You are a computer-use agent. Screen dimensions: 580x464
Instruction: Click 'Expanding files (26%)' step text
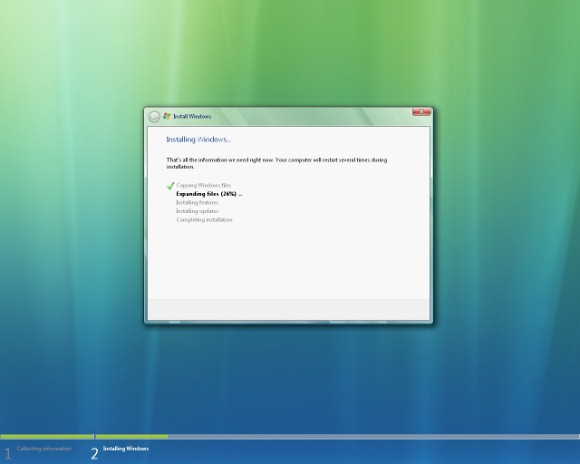[x=209, y=194]
